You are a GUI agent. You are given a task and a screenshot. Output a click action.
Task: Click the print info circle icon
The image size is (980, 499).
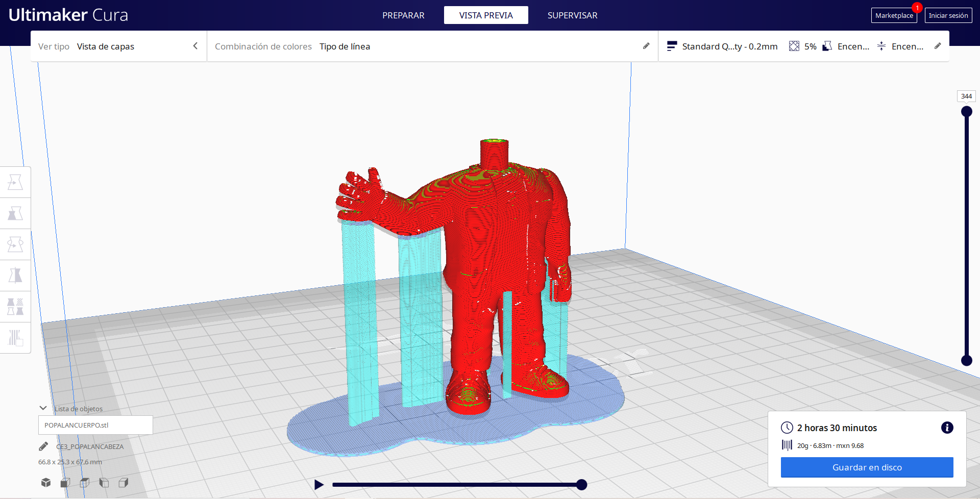(x=947, y=428)
